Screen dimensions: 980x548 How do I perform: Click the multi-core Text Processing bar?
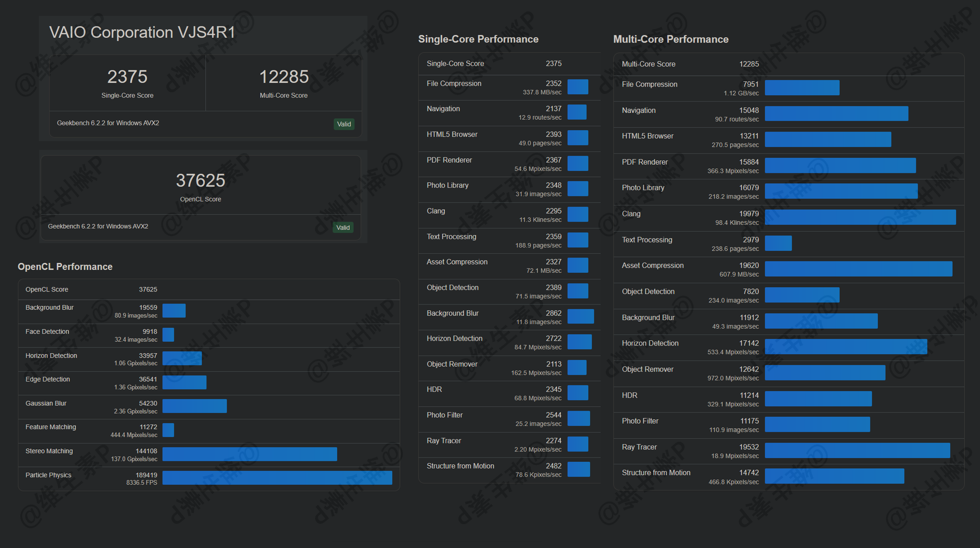(x=778, y=243)
